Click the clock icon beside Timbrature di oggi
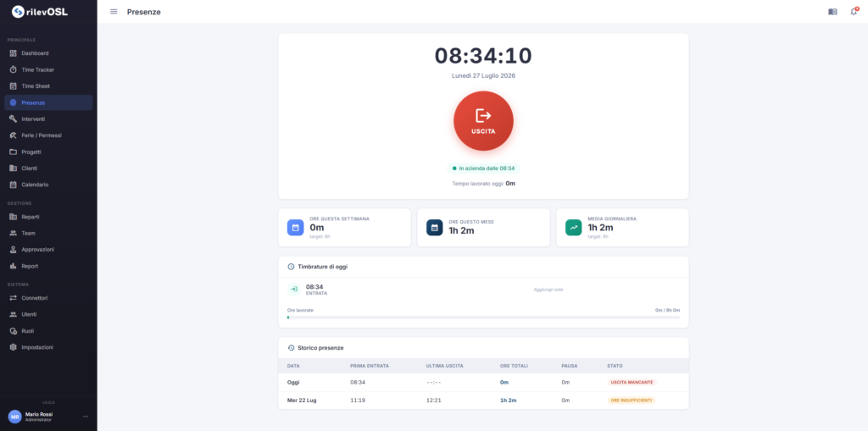 (292, 267)
